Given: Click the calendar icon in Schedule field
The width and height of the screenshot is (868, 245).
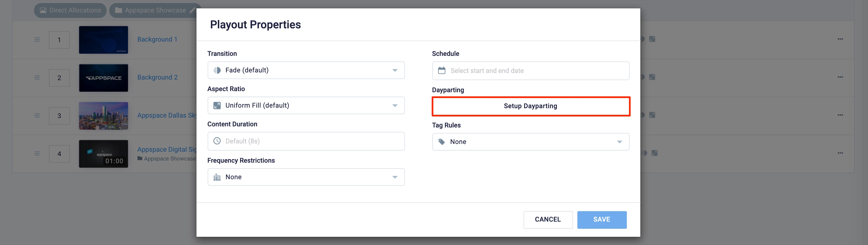Looking at the screenshot, I should 441,70.
